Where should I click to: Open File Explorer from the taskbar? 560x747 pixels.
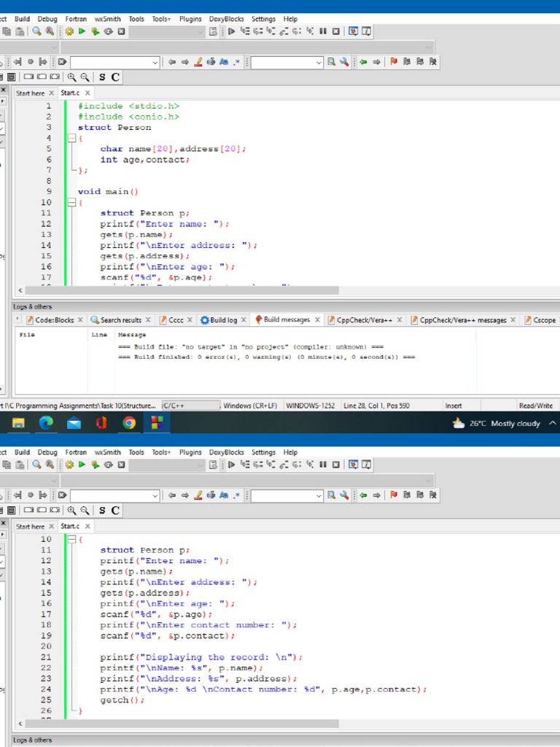pyautogui.click(x=18, y=422)
